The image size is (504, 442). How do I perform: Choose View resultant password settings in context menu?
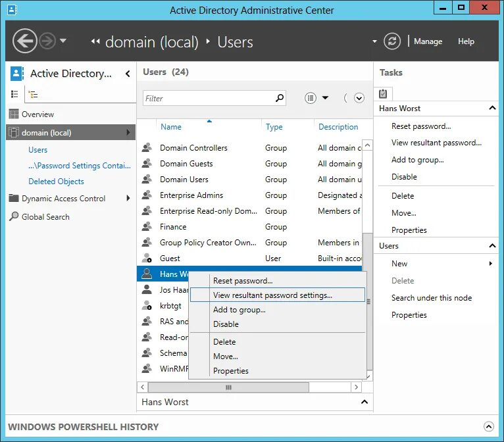[278, 295]
